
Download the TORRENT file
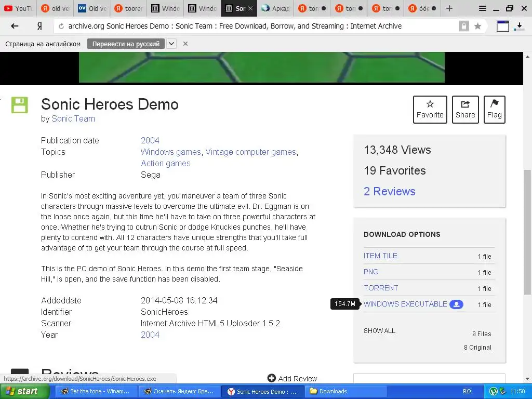381,288
